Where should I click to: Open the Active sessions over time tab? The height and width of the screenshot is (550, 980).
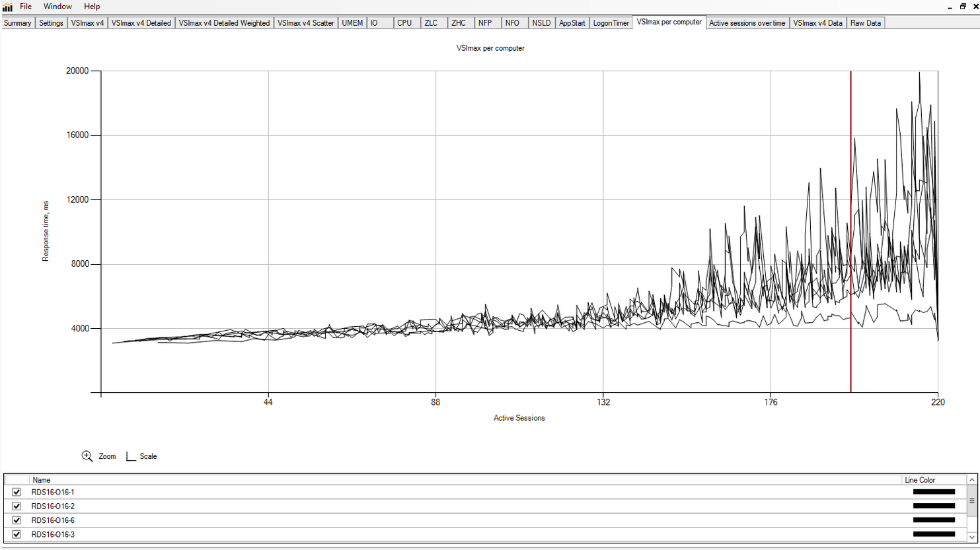[747, 23]
